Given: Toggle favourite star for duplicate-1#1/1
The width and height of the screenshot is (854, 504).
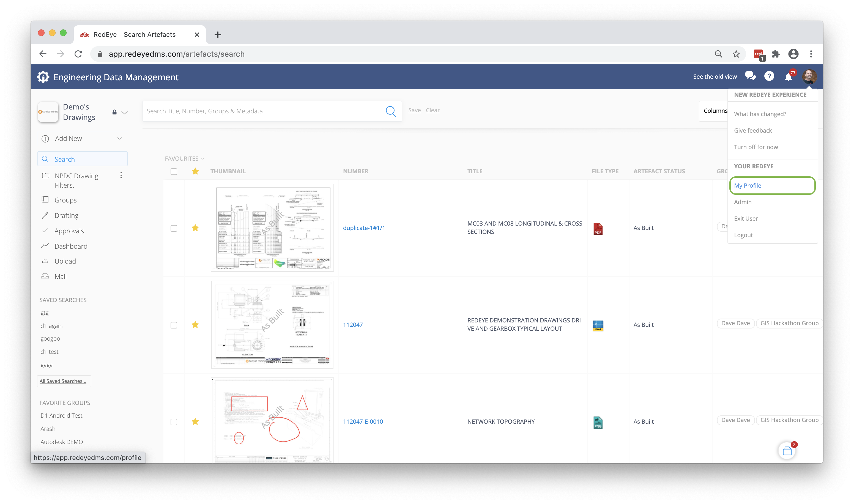Looking at the screenshot, I should [x=195, y=228].
